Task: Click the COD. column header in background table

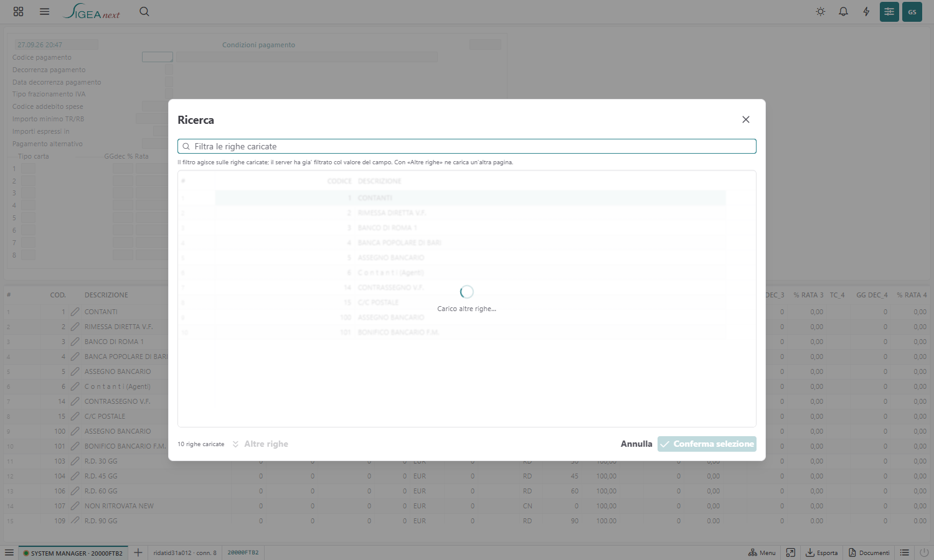Action: 58,295
